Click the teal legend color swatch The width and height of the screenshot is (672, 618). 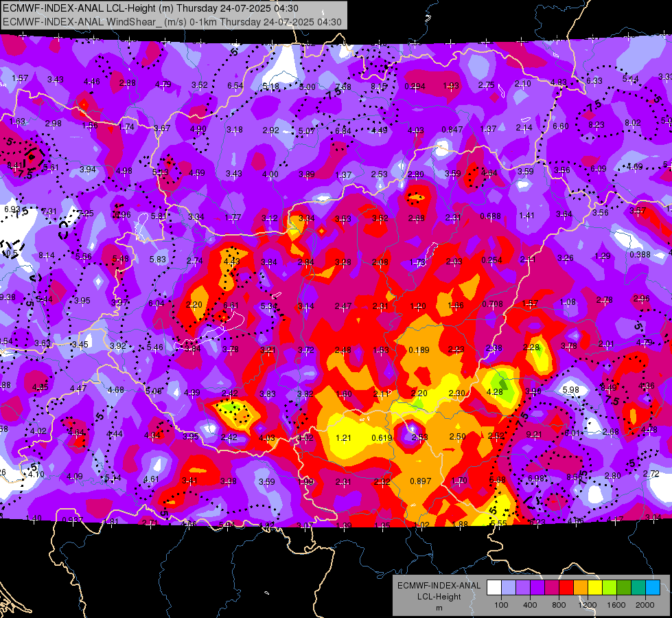[x=638, y=587]
